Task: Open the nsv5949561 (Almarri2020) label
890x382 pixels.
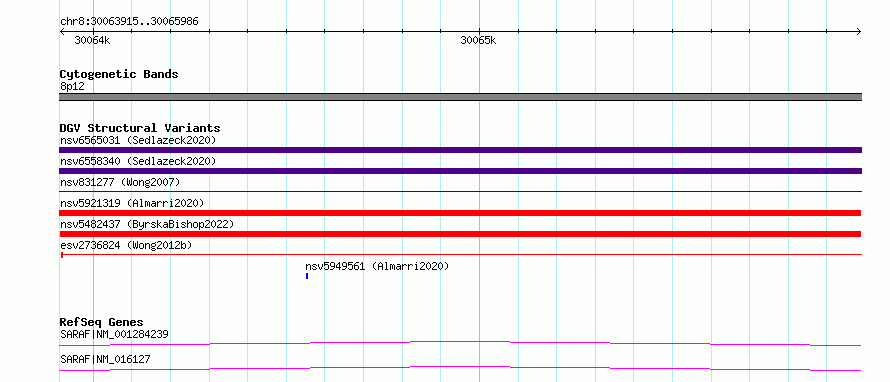Action: point(377,266)
